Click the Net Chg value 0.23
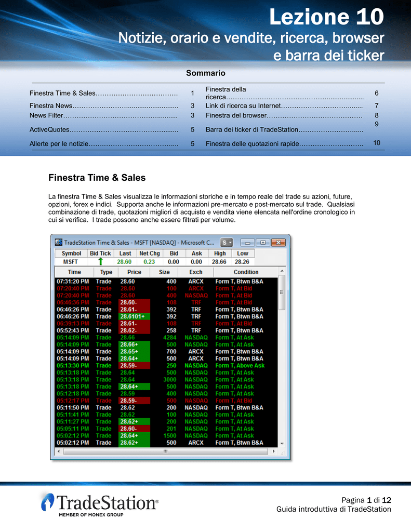This screenshot has height=532, width=411. (x=149, y=262)
